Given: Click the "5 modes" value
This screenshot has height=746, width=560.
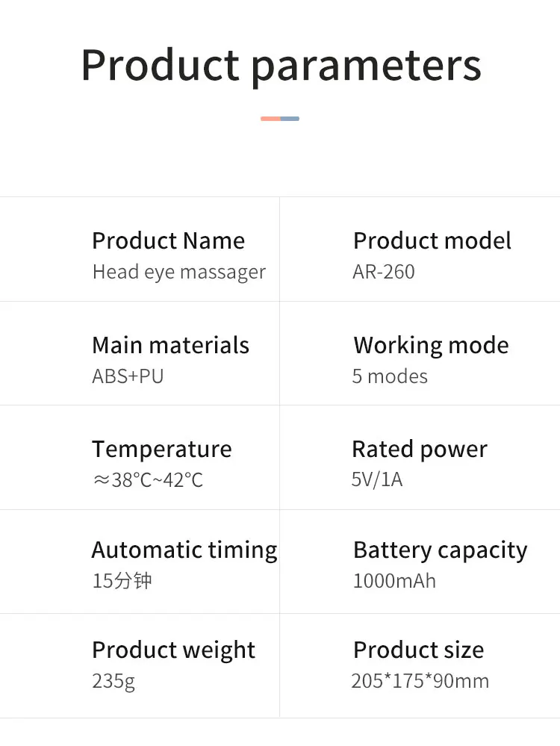Looking at the screenshot, I should click(390, 376).
